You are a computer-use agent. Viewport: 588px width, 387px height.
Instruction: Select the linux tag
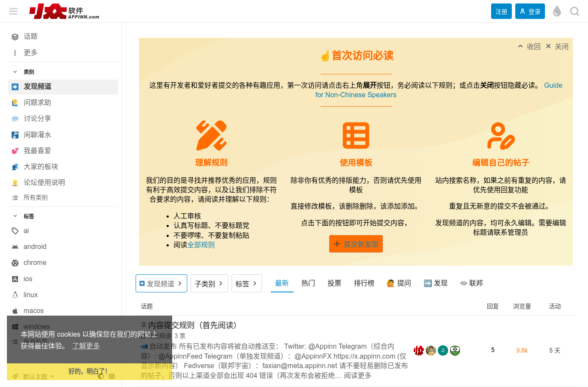[63, 295]
